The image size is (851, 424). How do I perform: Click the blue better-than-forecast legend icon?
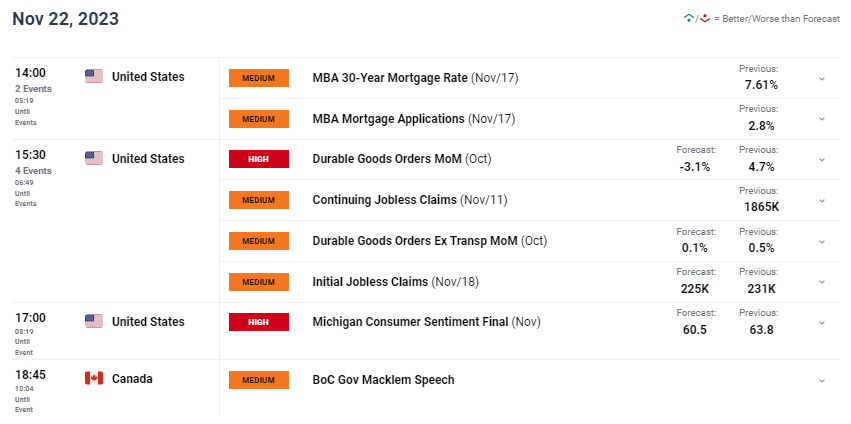689,18
